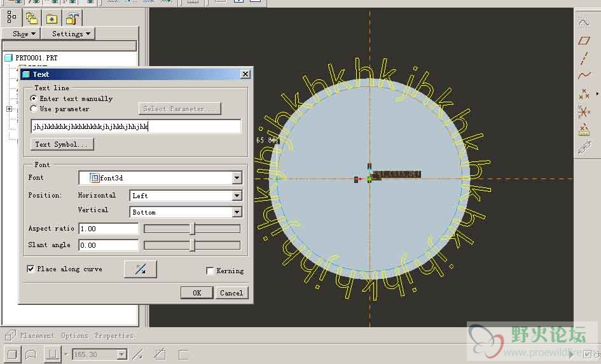Click the Aspect ratio value field
Screen dimensions: 601x364
click(109, 229)
